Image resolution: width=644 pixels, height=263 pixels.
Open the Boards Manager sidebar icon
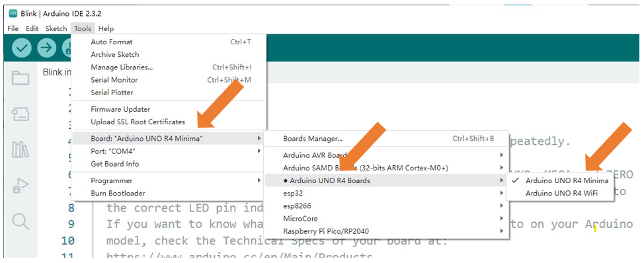click(20, 114)
